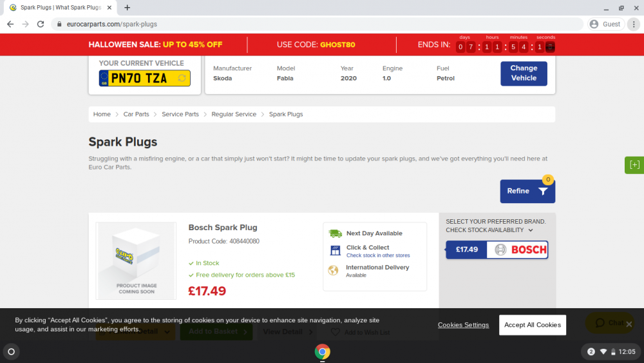Click the Wi-Fi status icon
644x363 pixels.
[x=603, y=351]
